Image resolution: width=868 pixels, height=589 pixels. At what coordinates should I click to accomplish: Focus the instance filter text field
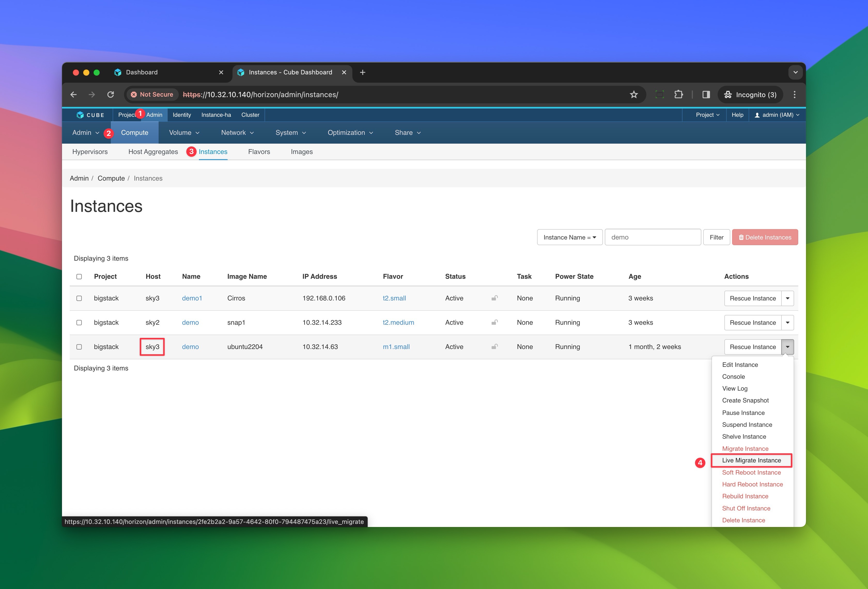click(x=653, y=237)
